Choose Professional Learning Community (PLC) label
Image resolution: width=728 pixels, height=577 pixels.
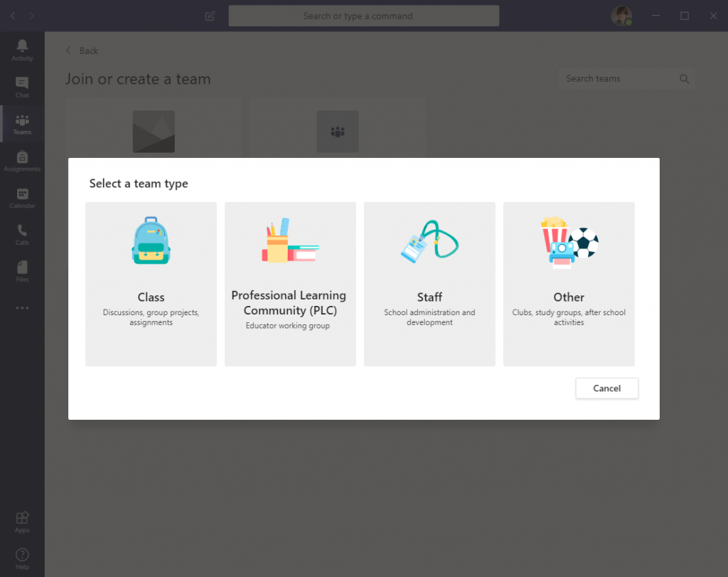[x=289, y=303]
